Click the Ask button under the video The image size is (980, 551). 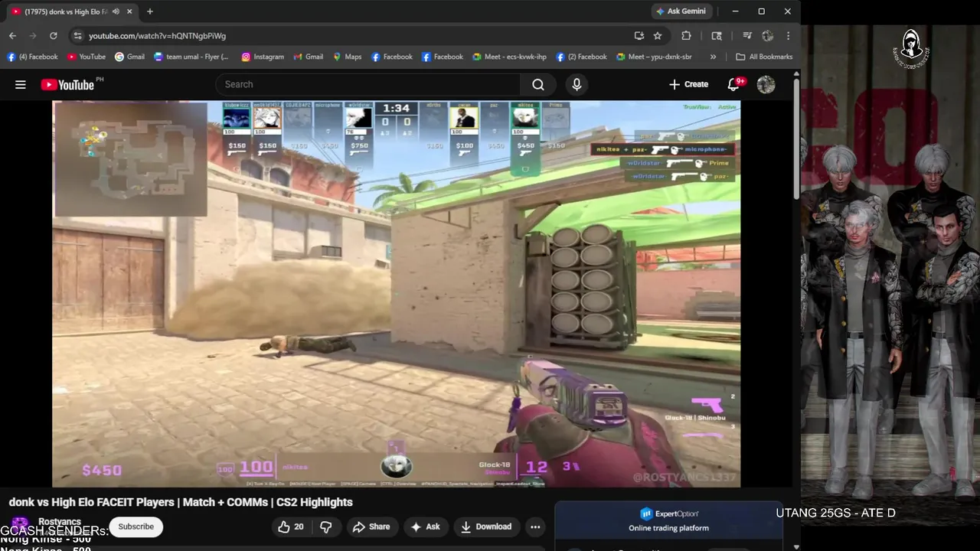click(x=425, y=527)
